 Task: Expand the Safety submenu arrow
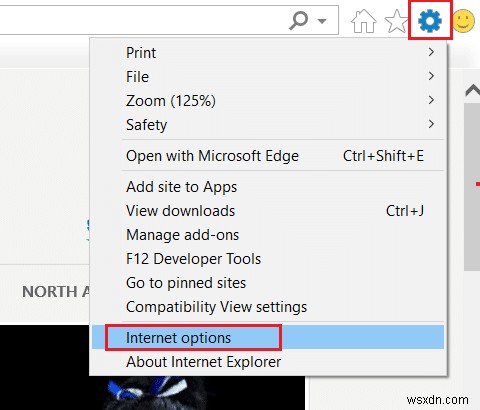click(x=431, y=124)
